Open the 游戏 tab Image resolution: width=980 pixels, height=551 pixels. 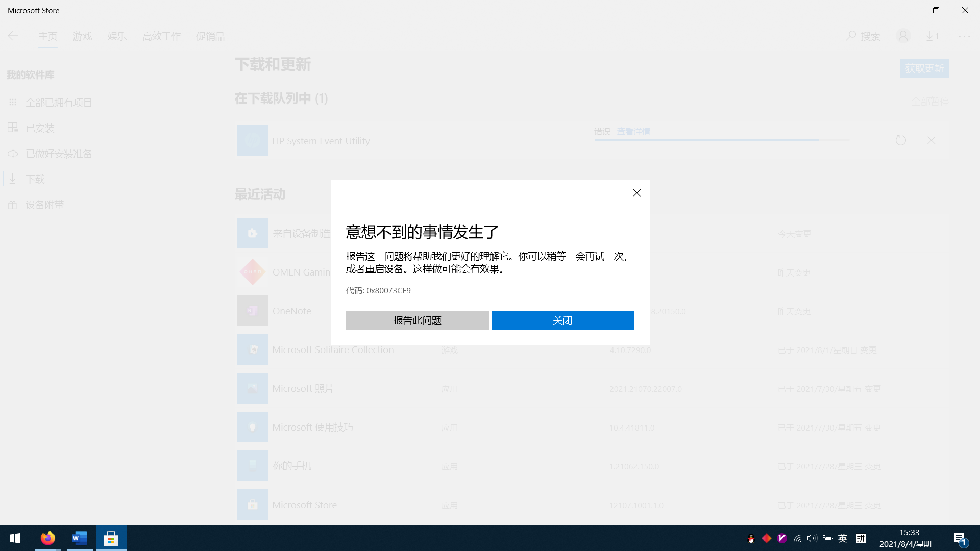pyautogui.click(x=82, y=36)
